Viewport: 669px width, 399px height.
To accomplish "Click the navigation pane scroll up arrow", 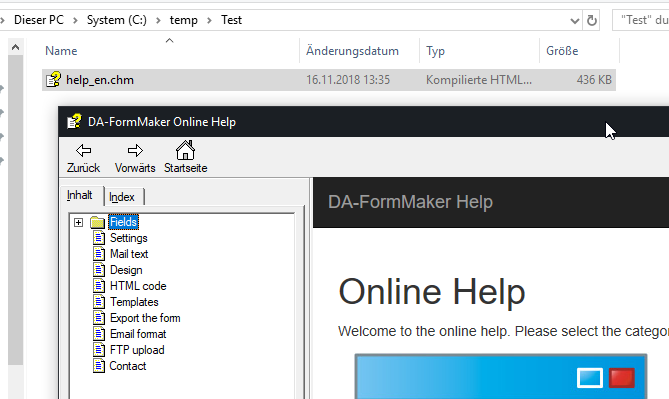I will point(15,47).
